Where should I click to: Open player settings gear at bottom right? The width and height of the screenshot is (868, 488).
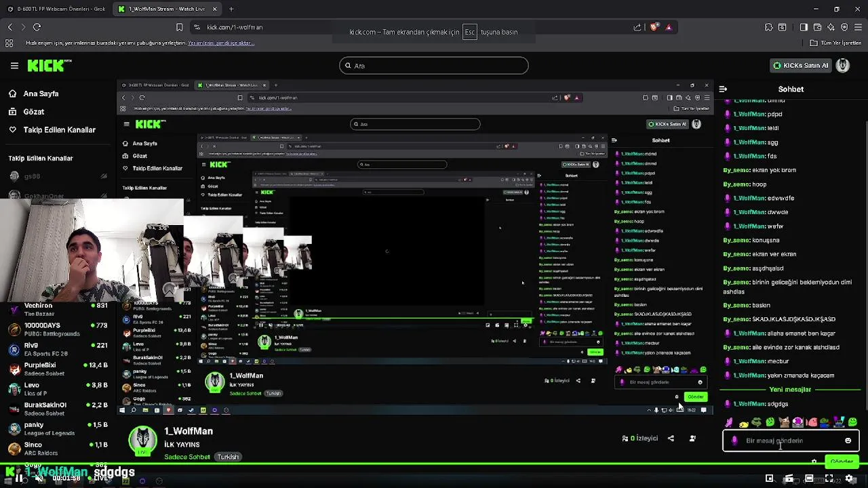coord(849,479)
